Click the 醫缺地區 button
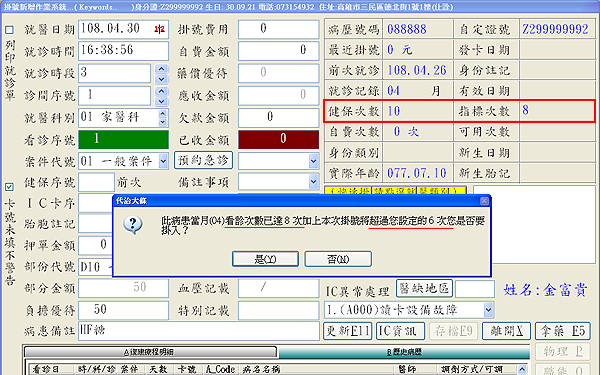The width and height of the screenshot is (600, 375). coord(424,288)
